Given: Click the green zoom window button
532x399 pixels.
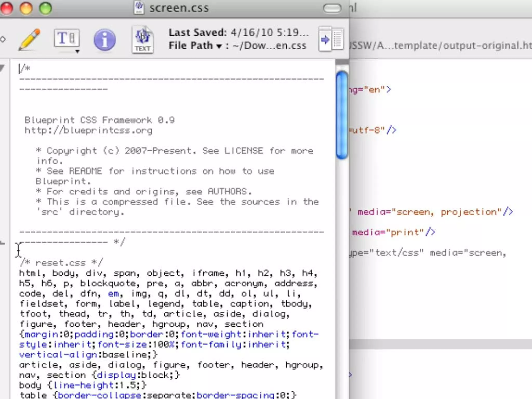Looking at the screenshot, I should (45, 8).
